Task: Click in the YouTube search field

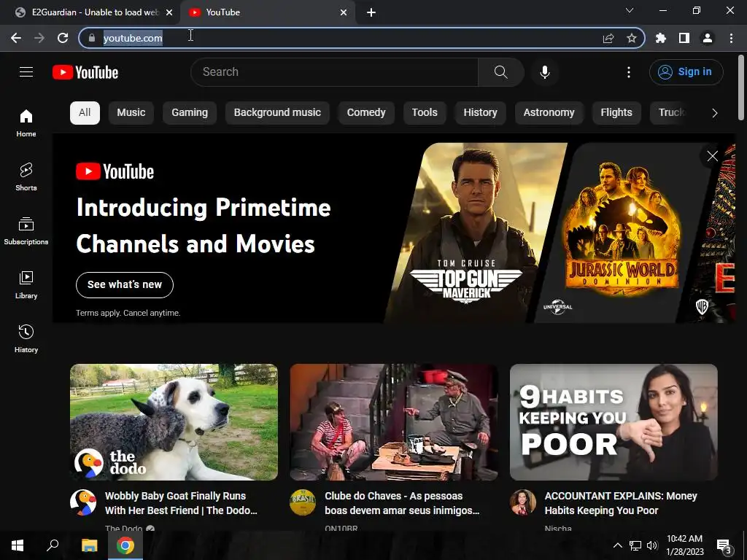Action: pos(334,72)
